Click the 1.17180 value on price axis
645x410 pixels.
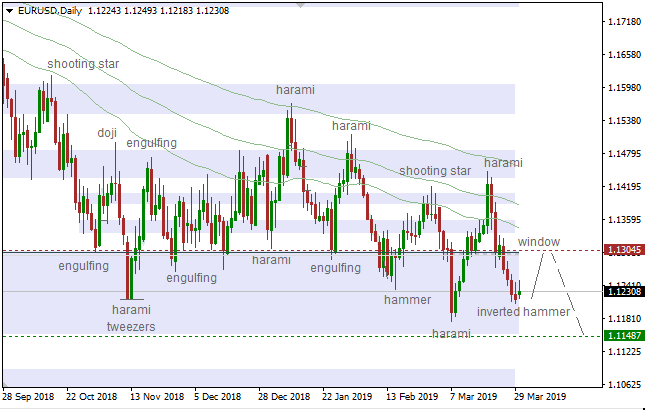pos(623,21)
